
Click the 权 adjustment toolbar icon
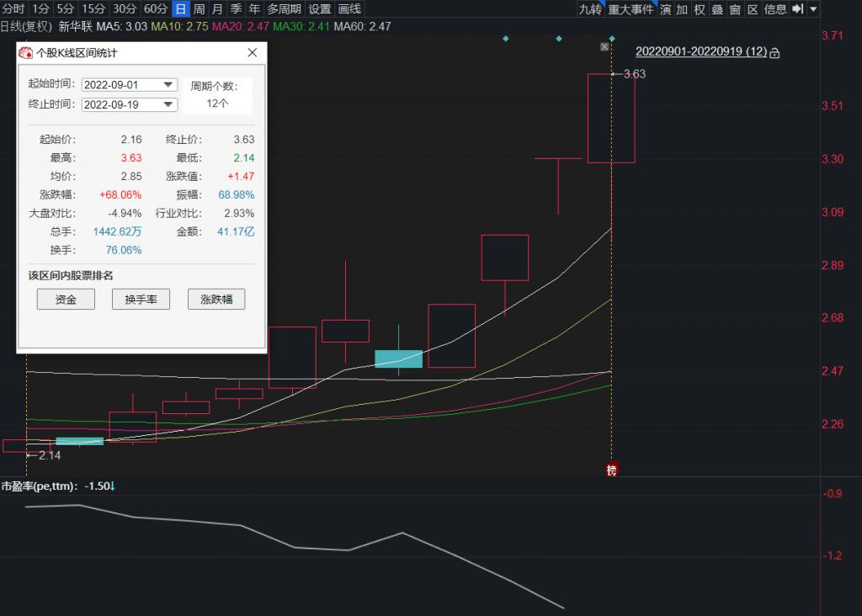click(700, 8)
